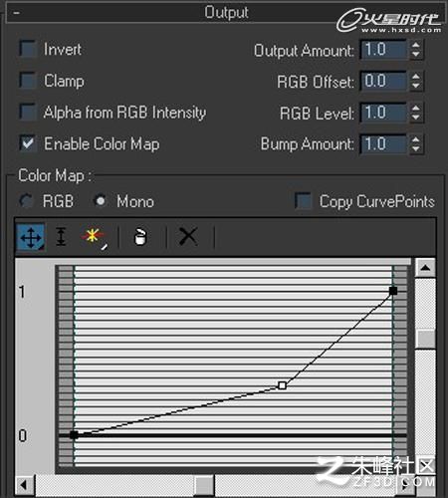Click the scroll left arrow below graph
This screenshot has height=498, width=448.
point(25,485)
